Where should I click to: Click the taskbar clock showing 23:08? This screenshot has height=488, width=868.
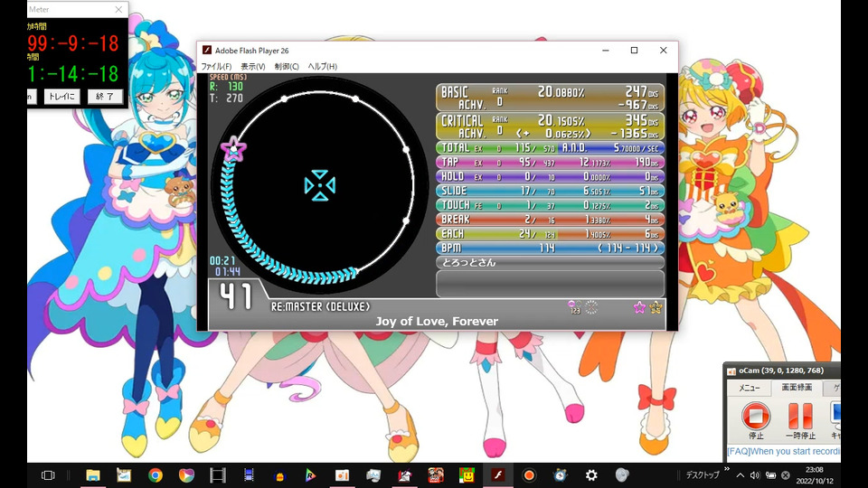click(815, 475)
